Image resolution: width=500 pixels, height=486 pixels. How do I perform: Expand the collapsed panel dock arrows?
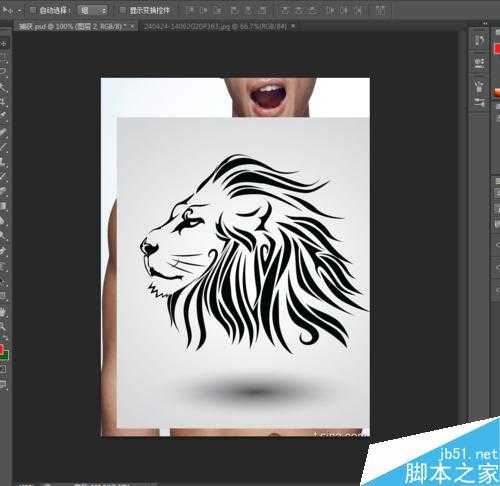pyautogui.click(x=485, y=23)
